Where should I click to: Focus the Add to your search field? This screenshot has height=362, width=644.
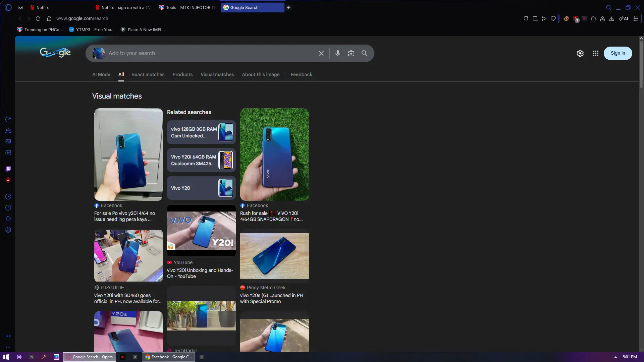(x=211, y=53)
